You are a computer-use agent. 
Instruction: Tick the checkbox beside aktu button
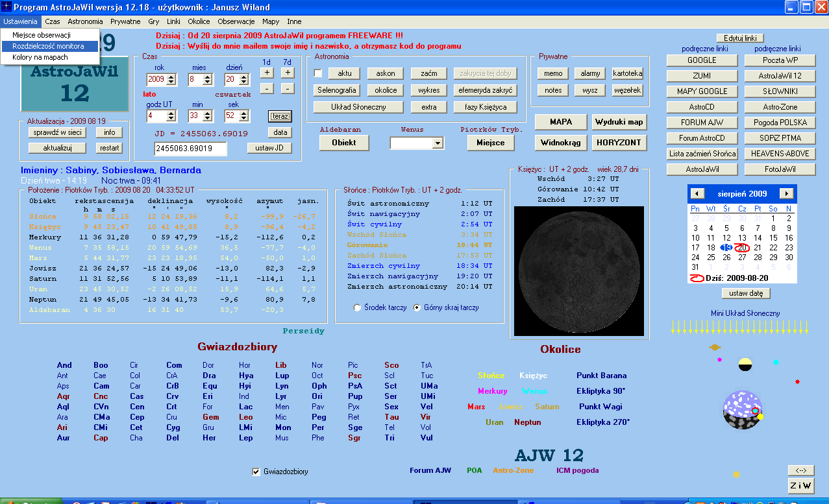tap(318, 73)
